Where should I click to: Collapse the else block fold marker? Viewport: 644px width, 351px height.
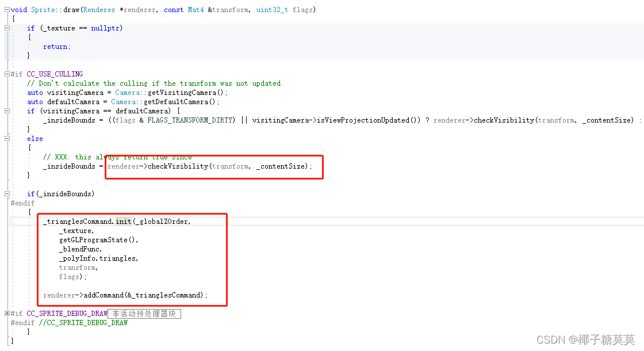click(x=7, y=139)
